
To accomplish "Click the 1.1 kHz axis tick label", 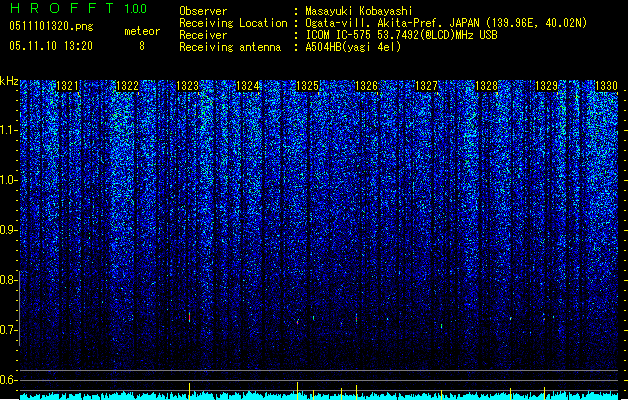I will point(8,130).
